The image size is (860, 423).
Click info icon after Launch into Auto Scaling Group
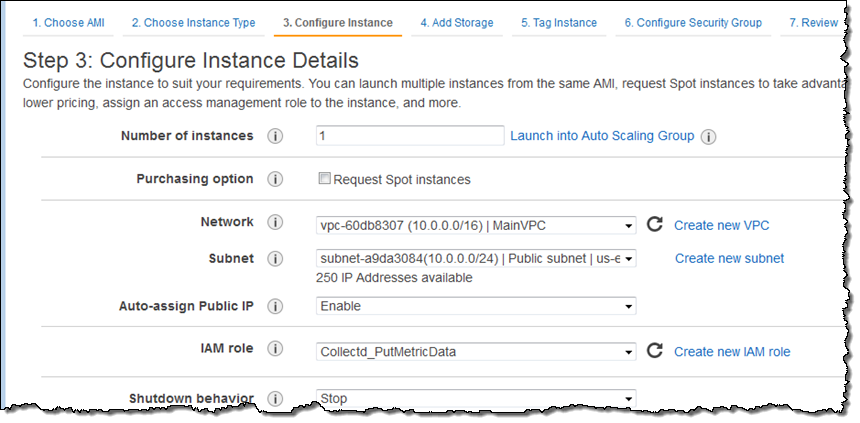709,137
